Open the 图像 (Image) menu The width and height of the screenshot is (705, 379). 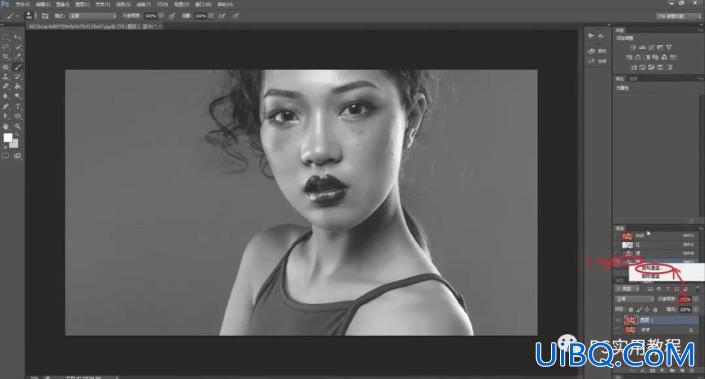[63, 4]
